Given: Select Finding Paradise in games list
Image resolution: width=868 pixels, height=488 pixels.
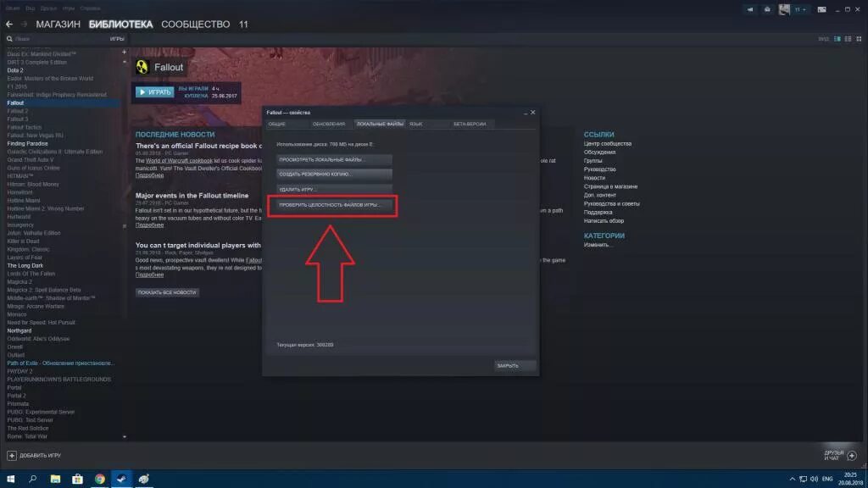Looking at the screenshot, I should (27, 143).
